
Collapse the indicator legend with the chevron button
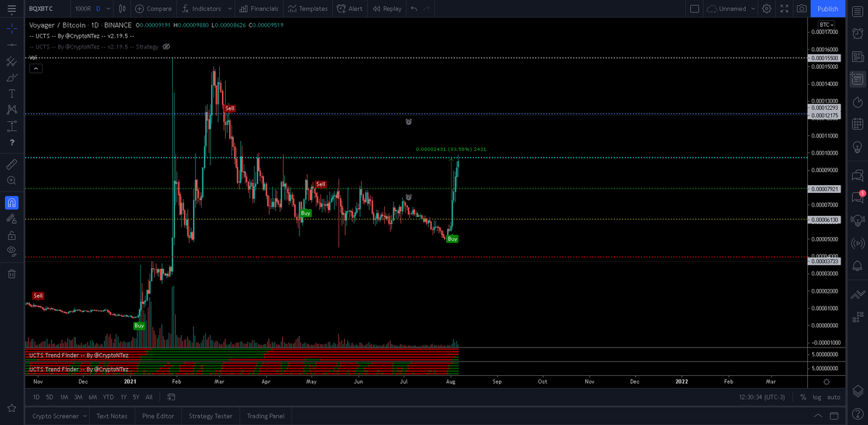tap(35, 69)
